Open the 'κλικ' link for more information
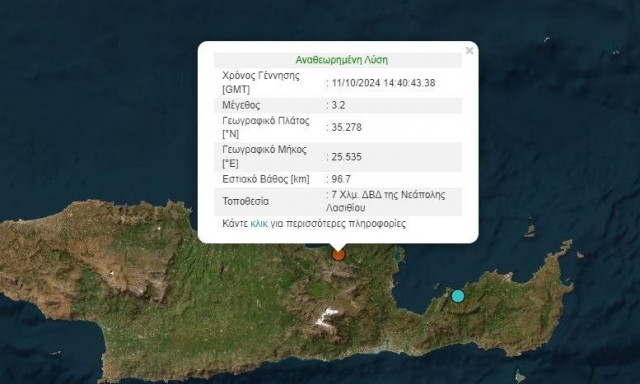 [259, 224]
